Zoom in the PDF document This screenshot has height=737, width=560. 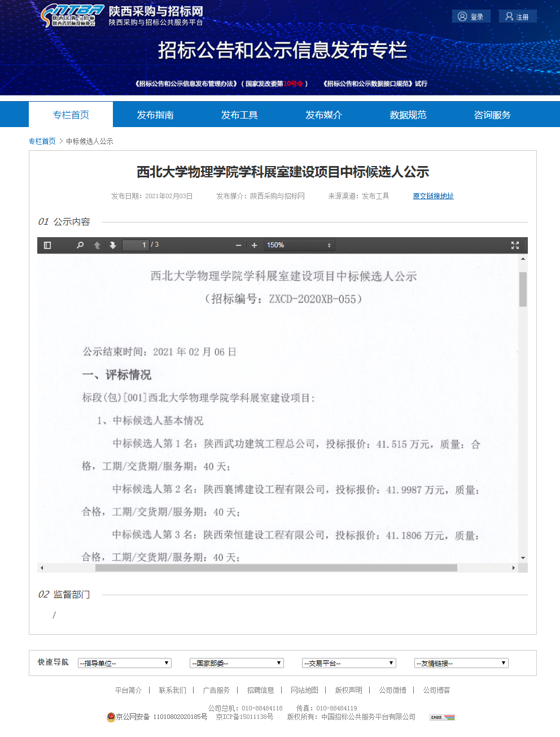click(x=254, y=245)
